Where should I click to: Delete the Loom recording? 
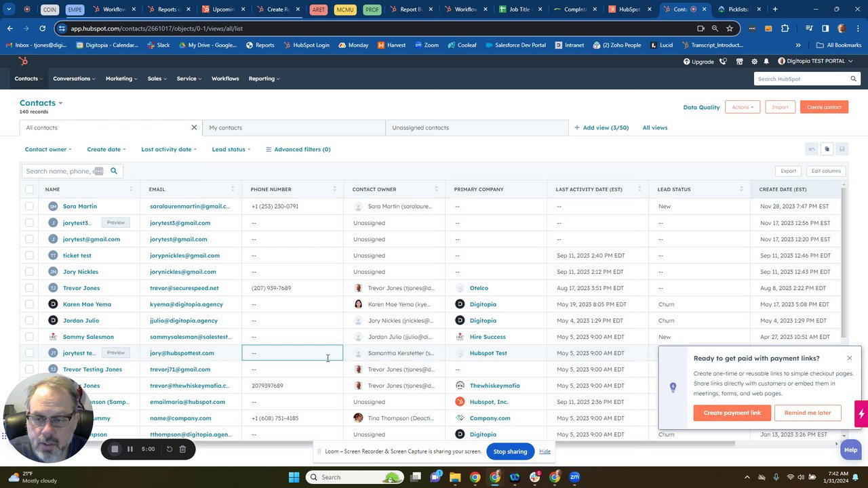click(x=182, y=449)
